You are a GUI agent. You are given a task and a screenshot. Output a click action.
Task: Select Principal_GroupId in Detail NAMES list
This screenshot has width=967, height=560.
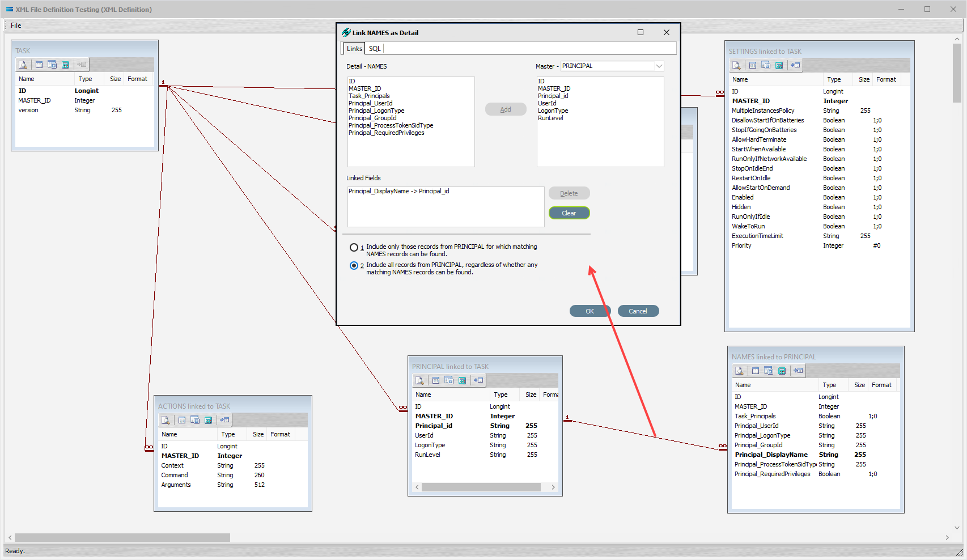tap(372, 118)
